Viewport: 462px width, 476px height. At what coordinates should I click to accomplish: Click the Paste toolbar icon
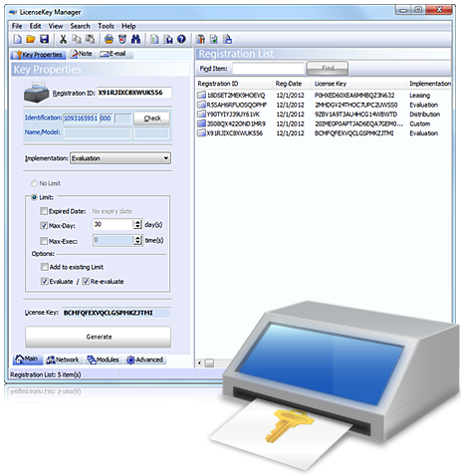tap(90, 39)
